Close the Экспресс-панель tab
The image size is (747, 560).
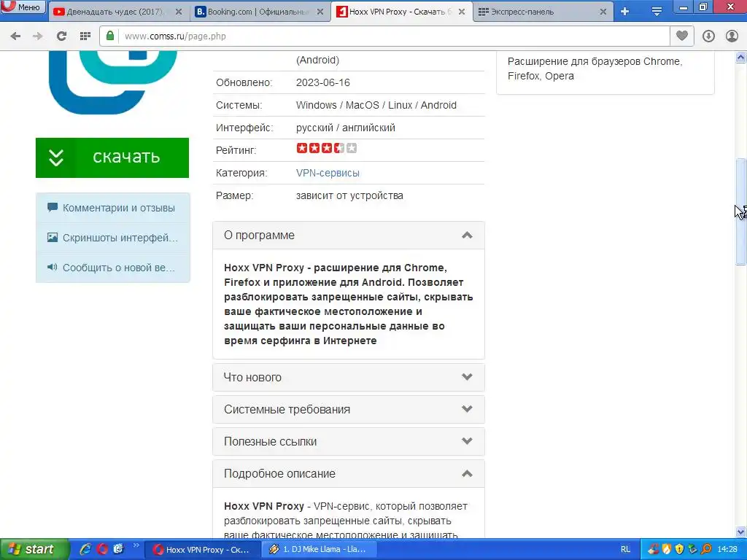603,12
